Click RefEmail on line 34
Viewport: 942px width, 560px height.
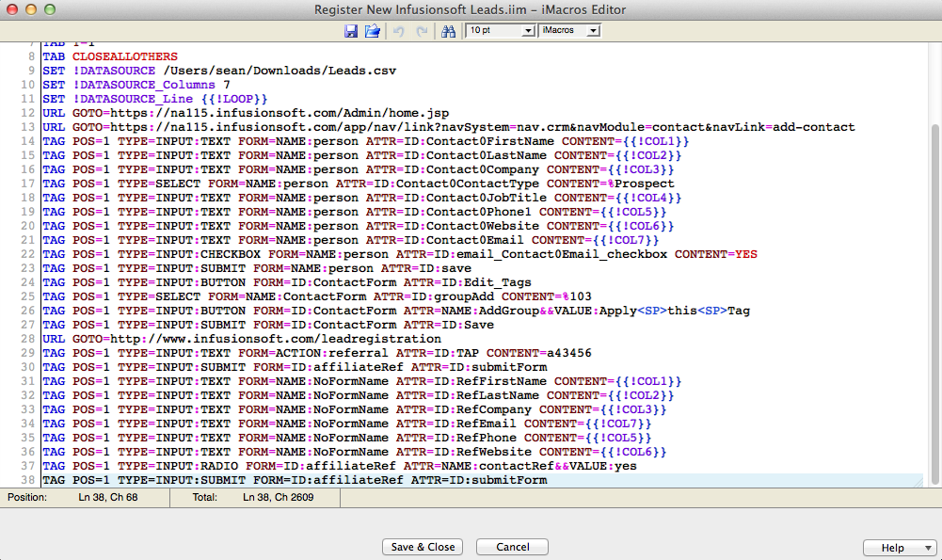[486, 424]
